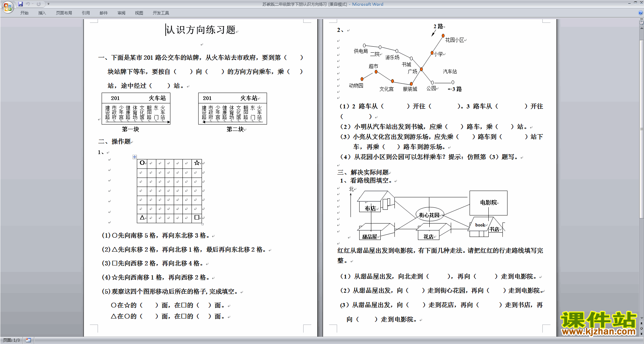This screenshot has height=344, width=644.
Task: Click the Next Page double-arrow button
Action: pyautogui.click(x=642, y=334)
